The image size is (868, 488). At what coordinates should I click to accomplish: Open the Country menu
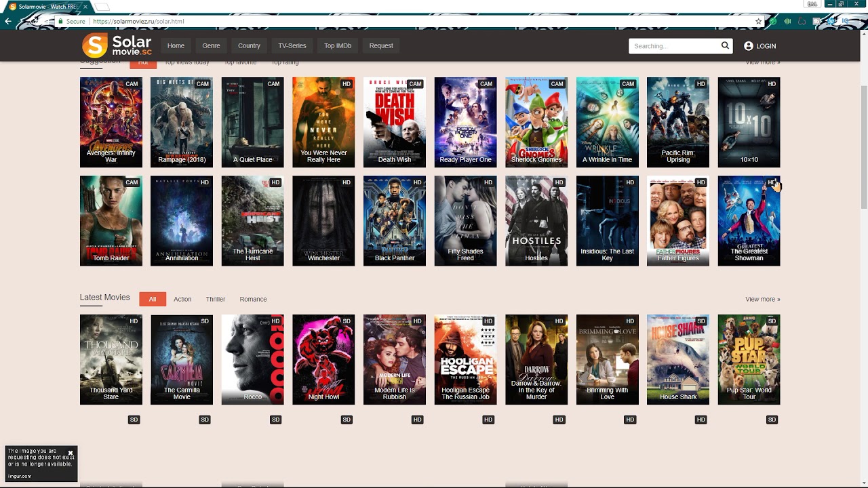coord(249,45)
